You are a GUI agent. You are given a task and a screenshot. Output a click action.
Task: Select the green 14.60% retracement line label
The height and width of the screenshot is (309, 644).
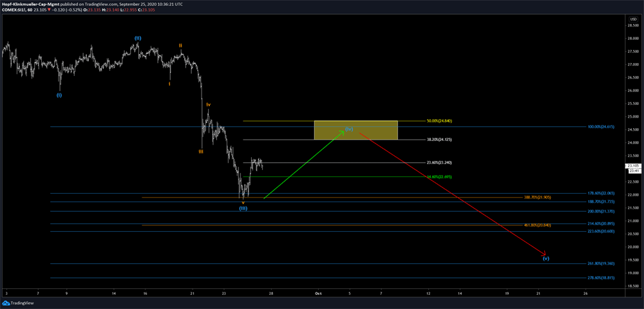(439, 176)
